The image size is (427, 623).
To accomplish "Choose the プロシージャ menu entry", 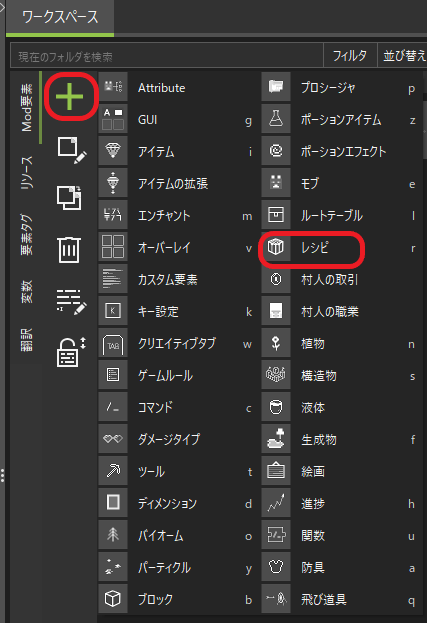I will click(342, 87).
